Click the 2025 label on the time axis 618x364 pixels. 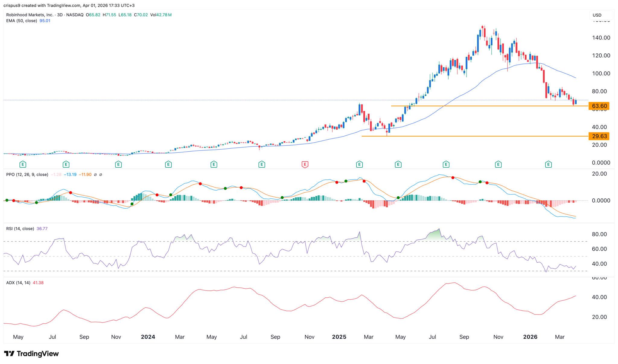339,337
